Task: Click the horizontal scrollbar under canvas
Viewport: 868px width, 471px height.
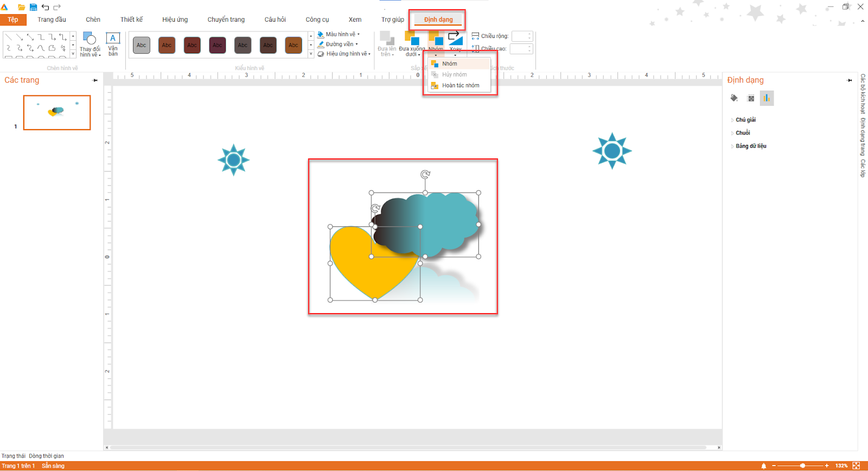Action: click(407, 448)
